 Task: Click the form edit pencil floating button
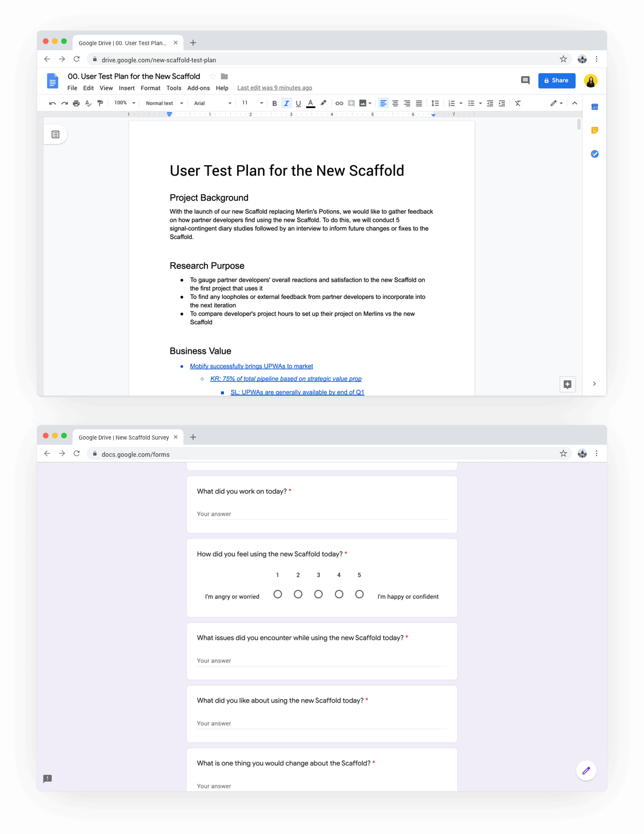click(586, 771)
